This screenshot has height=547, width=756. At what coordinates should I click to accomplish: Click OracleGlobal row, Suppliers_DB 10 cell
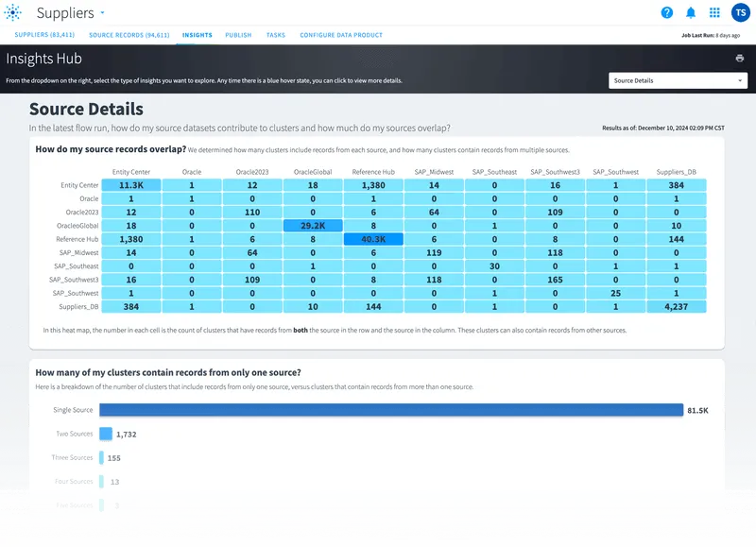(677, 226)
